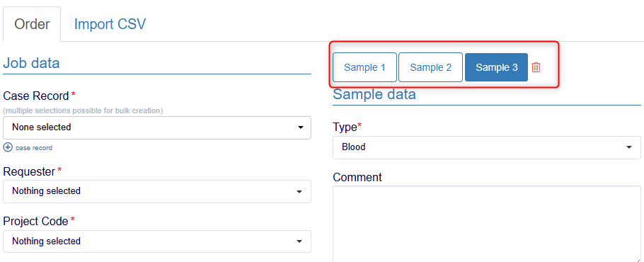
Task: Open the Type dropdown showing Blood
Action: coord(487,147)
